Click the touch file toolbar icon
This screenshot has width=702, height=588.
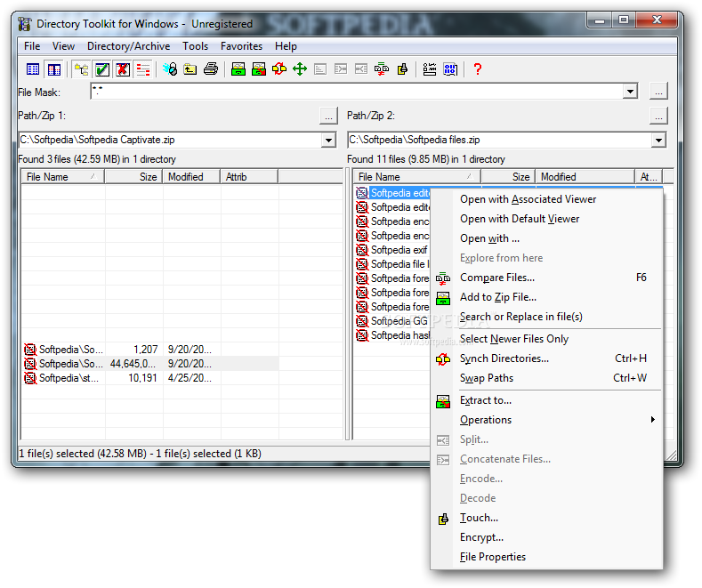point(402,68)
